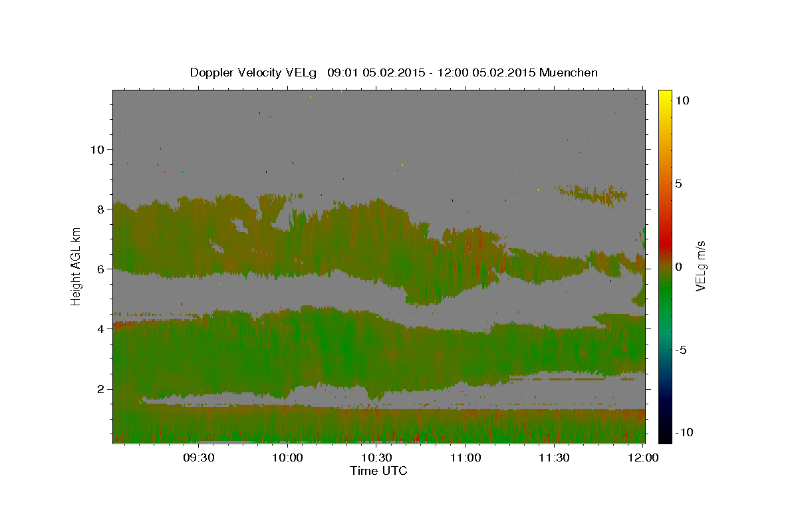This screenshot has height=532, width=798.
Task: Click the 10:30 time tick label
Action: [x=376, y=458]
